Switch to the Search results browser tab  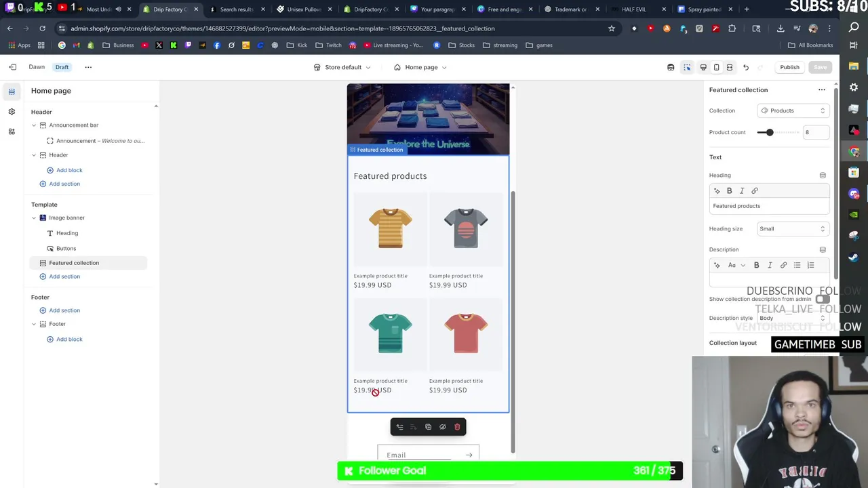[236, 9]
